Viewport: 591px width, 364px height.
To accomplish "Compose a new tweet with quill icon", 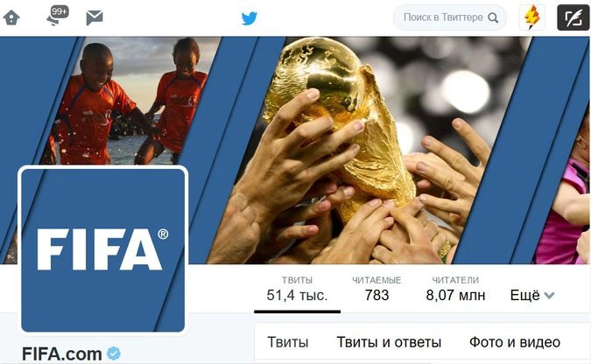I will pos(573,17).
